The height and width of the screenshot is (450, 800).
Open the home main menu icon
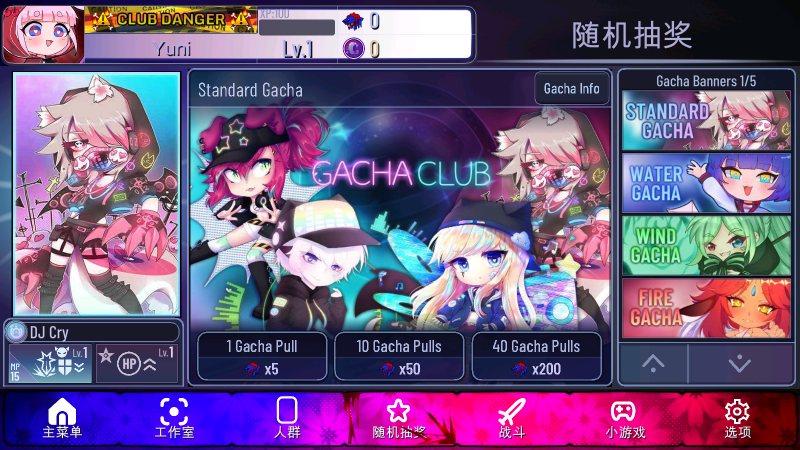click(x=62, y=411)
